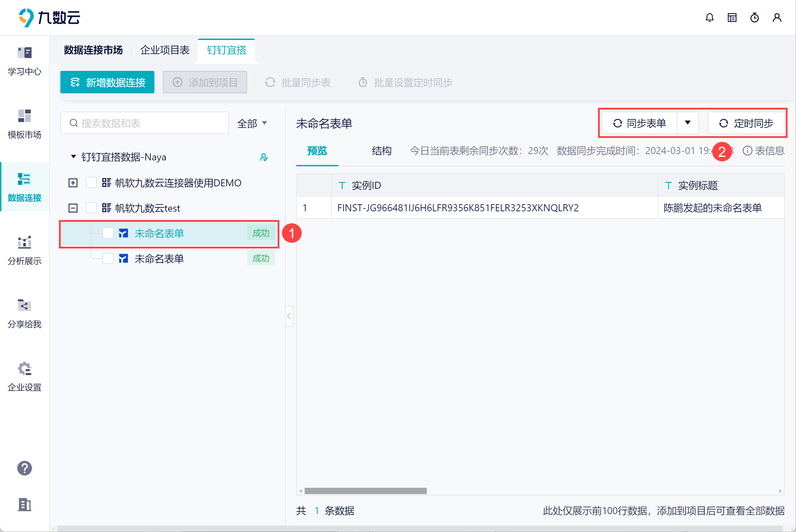
Task: Open the user profile icon
Action: coord(777,18)
